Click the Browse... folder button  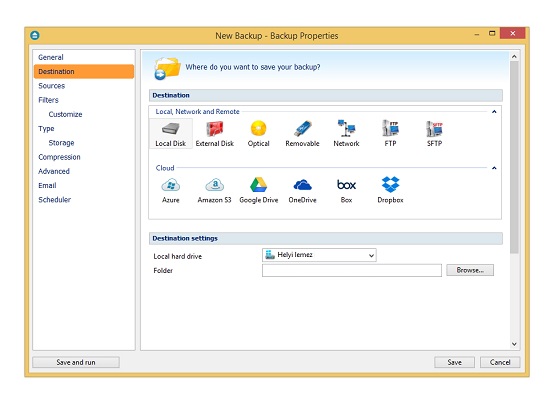pos(470,270)
